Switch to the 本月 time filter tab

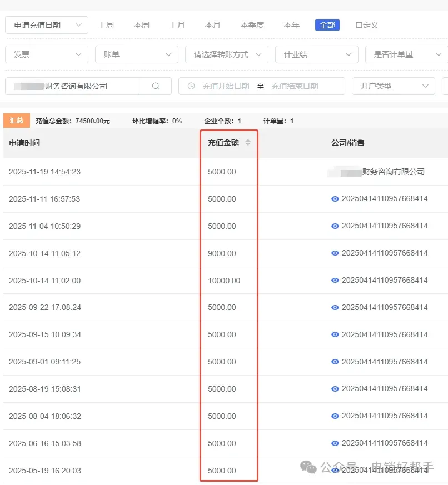[213, 25]
